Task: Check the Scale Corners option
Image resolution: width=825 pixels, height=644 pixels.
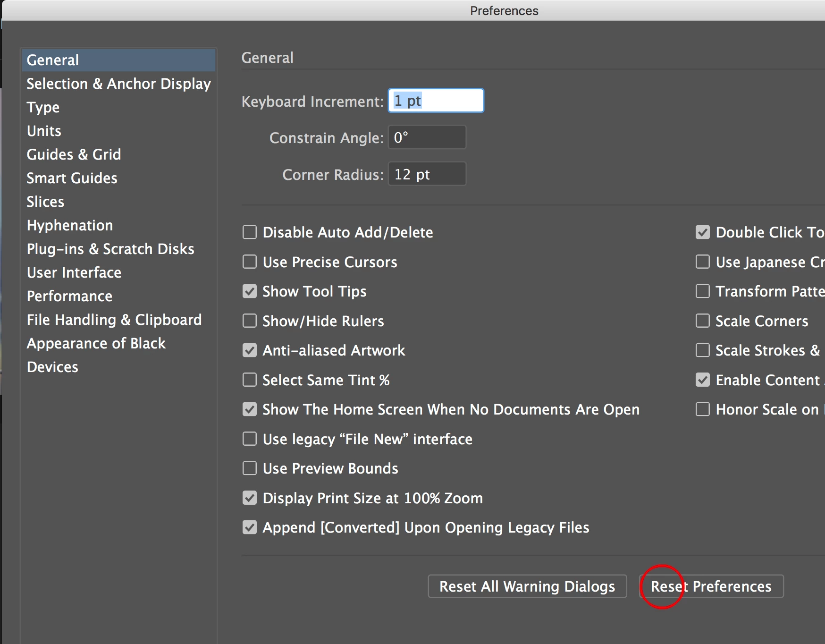Action: pos(703,321)
